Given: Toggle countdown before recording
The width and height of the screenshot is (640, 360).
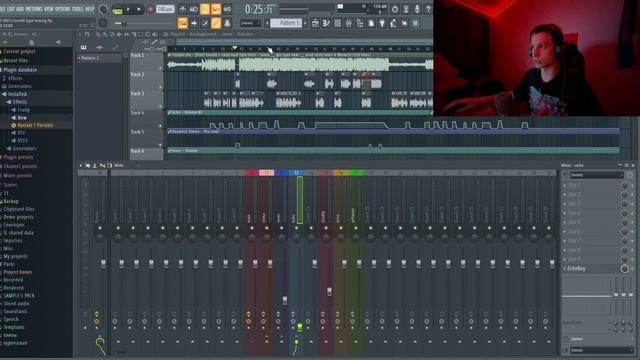Looking at the screenshot, I should (205, 9).
